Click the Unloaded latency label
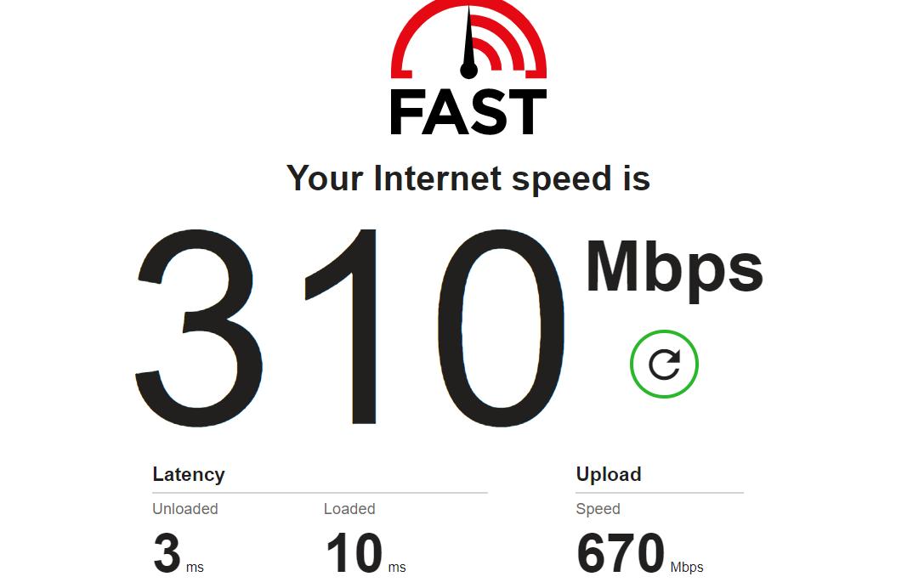 185,509
